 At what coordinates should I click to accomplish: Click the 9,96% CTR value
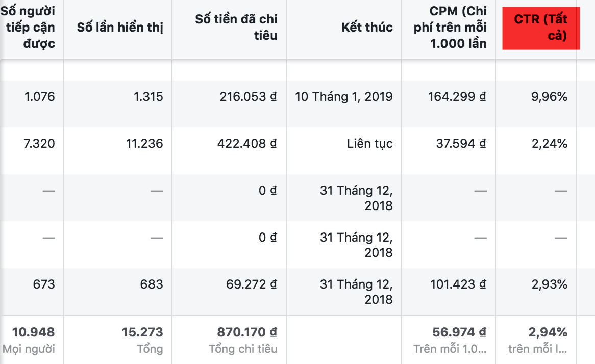(549, 96)
